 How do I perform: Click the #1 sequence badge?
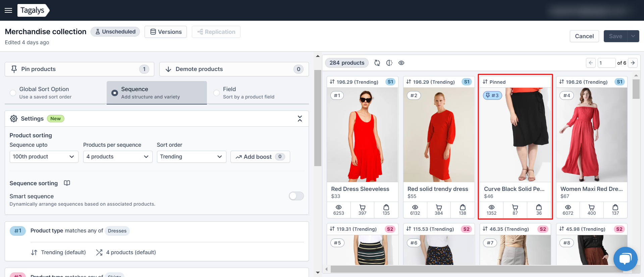tap(18, 231)
